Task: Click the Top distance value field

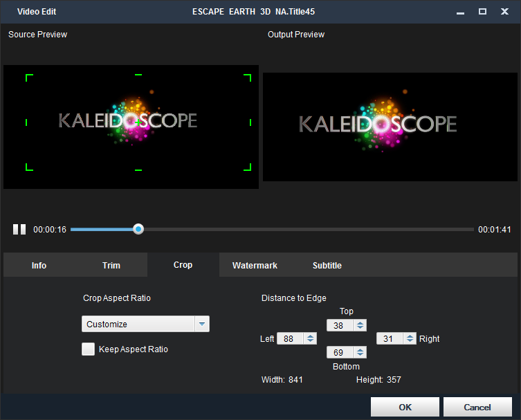Action: [x=340, y=325]
